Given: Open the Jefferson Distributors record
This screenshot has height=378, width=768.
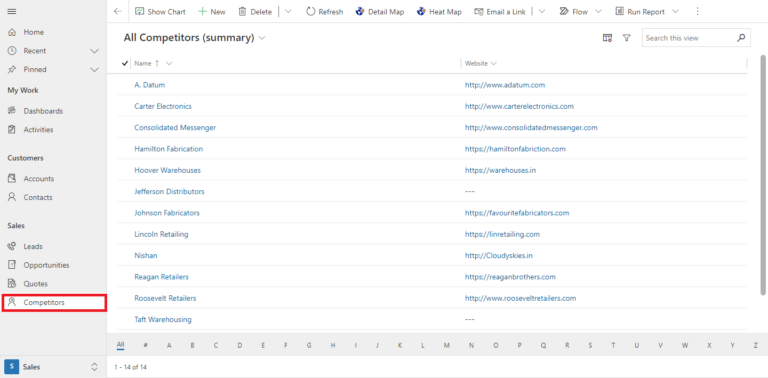Looking at the screenshot, I should (x=169, y=191).
